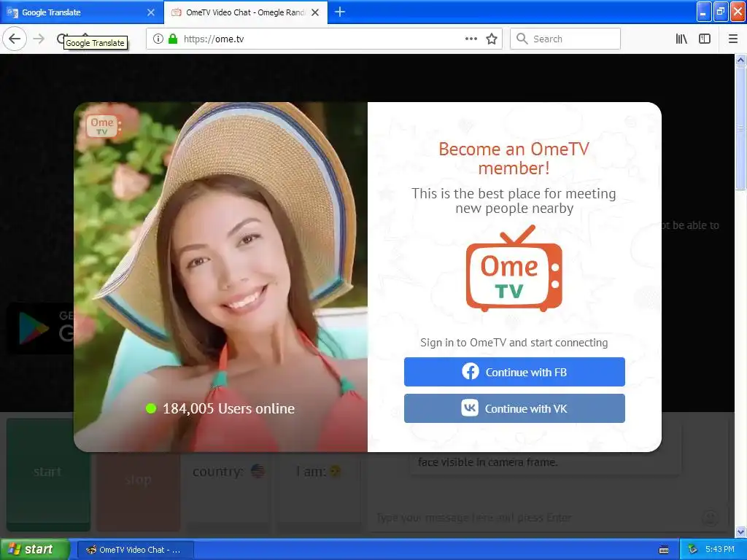This screenshot has height=560, width=747.
Task: Click the keyboard icon in taskbar
Action: tap(664, 550)
